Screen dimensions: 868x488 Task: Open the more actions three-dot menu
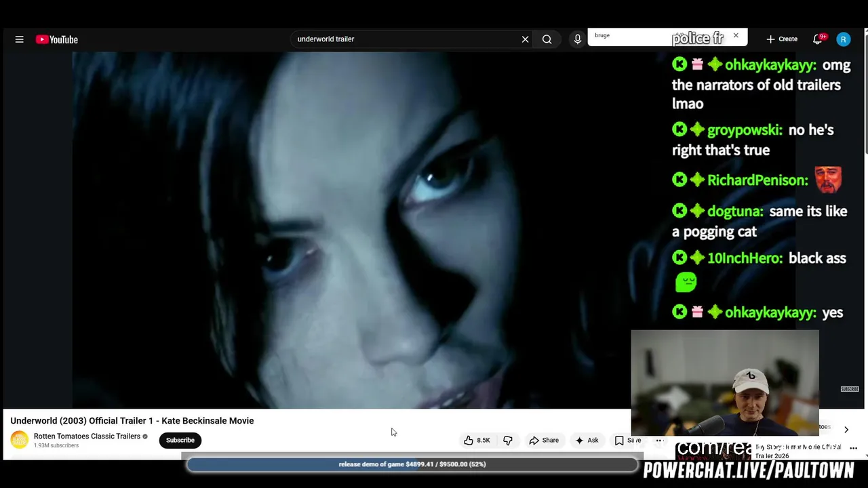pos(658,441)
